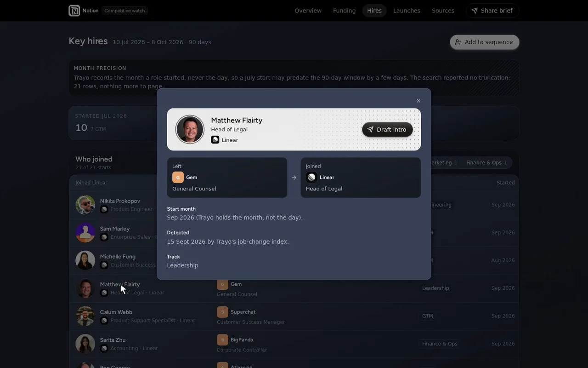
Task: Click the Gem logo in Matthew Flairty's row
Action: [222, 284]
